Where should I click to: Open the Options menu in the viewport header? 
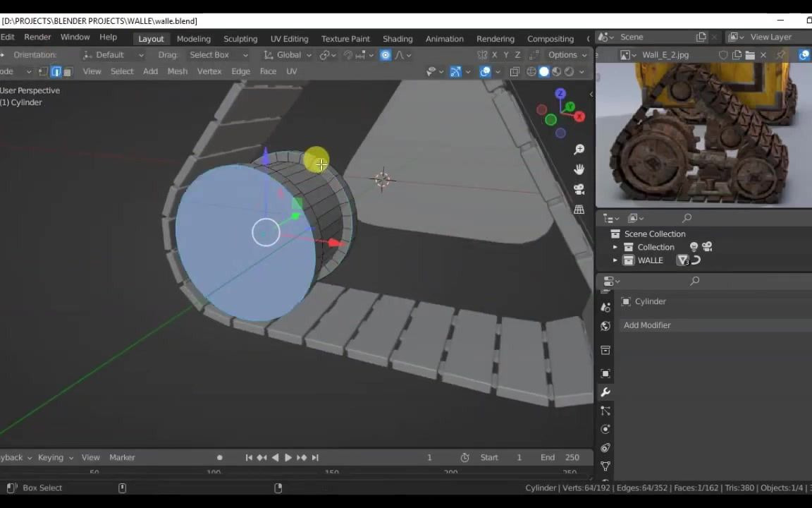point(564,54)
